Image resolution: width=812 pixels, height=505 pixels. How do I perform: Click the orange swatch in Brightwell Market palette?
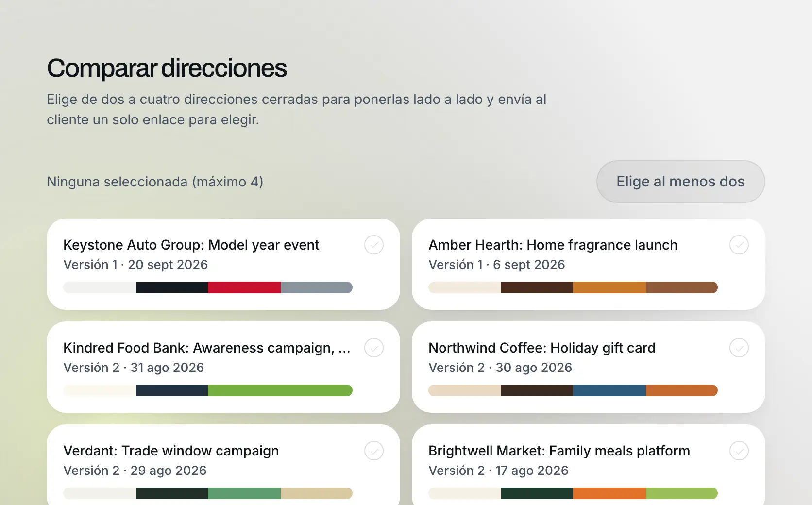click(x=609, y=493)
